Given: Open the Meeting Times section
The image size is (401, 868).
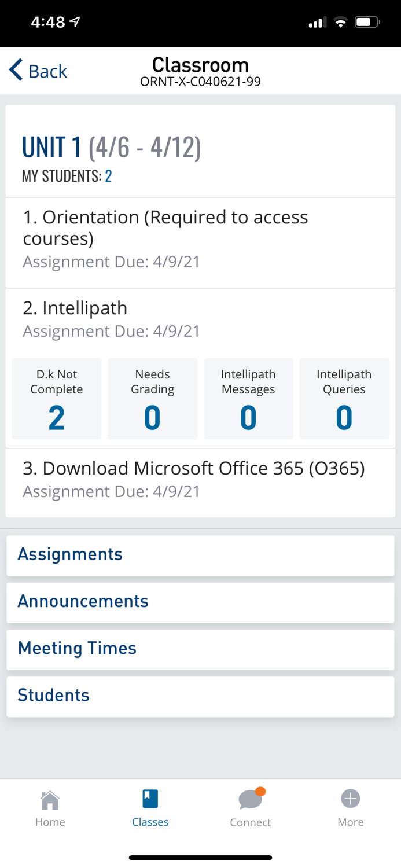Looking at the screenshot, I should click(200, 649).
